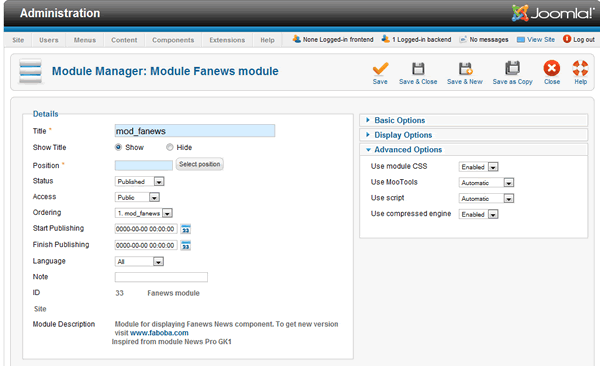This screenshot has width=600, height=366.
Task: Open Use compressed engine dropdown
Action: (478, 214)
